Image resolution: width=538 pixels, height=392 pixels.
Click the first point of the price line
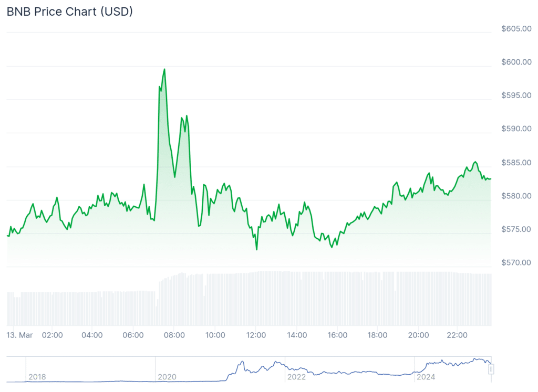point(7,236)
